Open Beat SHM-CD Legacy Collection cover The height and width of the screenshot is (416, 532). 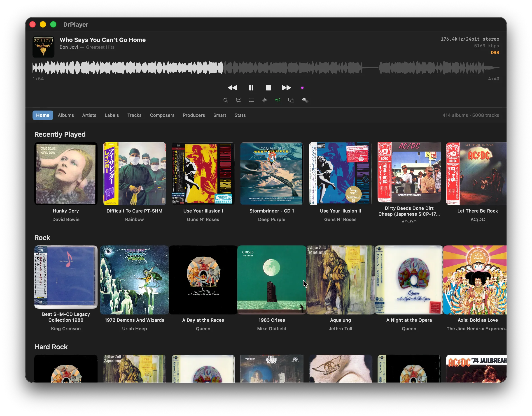click(x=66, y=277)
